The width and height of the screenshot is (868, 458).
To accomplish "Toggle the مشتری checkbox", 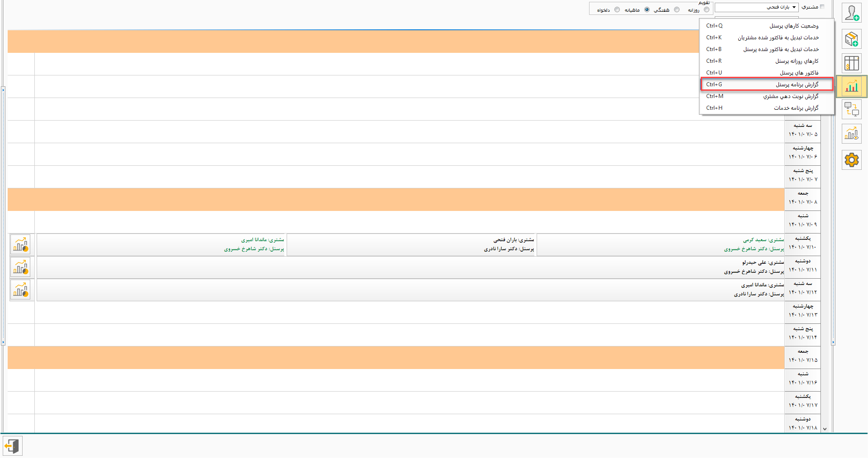I will tap(822, 7).
